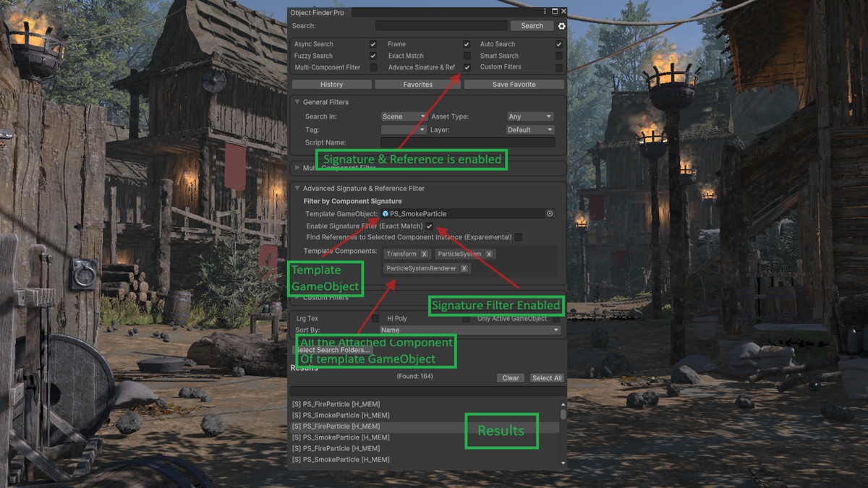Enable the Exact Match checkbox
The height and width of the screenshot is (488, 868).
click(467, 56)
